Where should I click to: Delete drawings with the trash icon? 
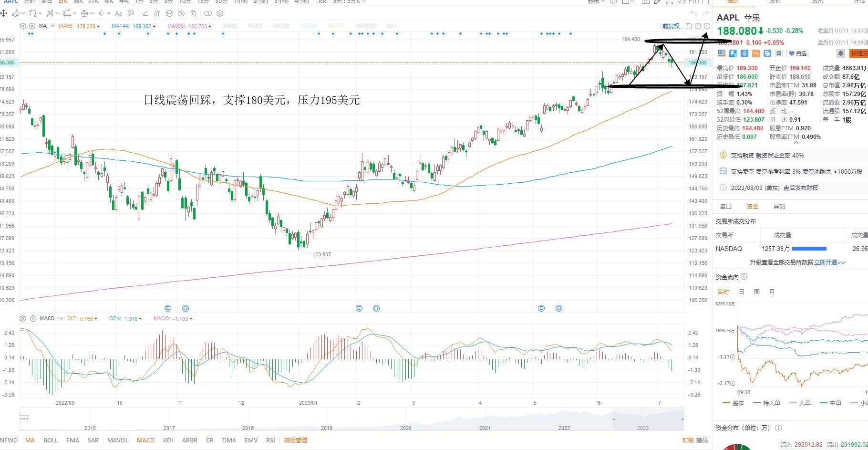[193, 13]
